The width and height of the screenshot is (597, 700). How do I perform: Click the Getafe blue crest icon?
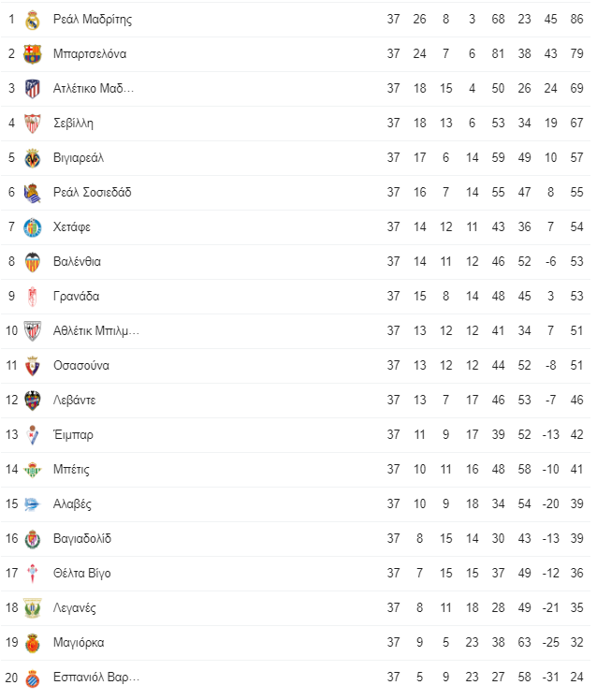tap(32, 227)
